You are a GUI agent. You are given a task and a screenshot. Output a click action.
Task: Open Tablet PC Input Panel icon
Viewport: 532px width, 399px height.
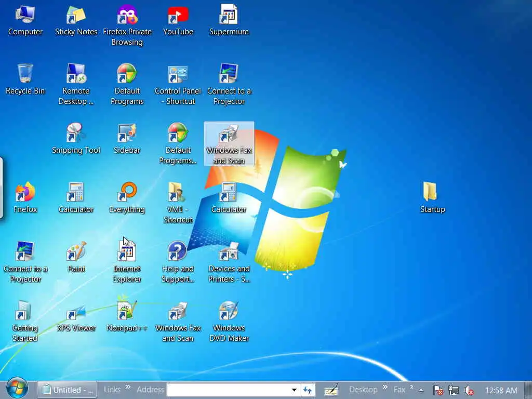pos(331,390)
